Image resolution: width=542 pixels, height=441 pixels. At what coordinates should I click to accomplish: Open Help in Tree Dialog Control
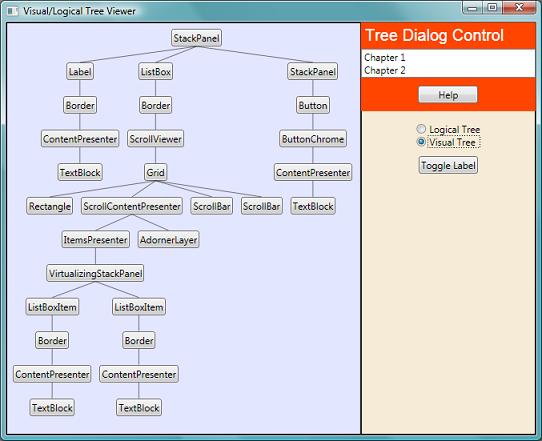coord(448,95)
